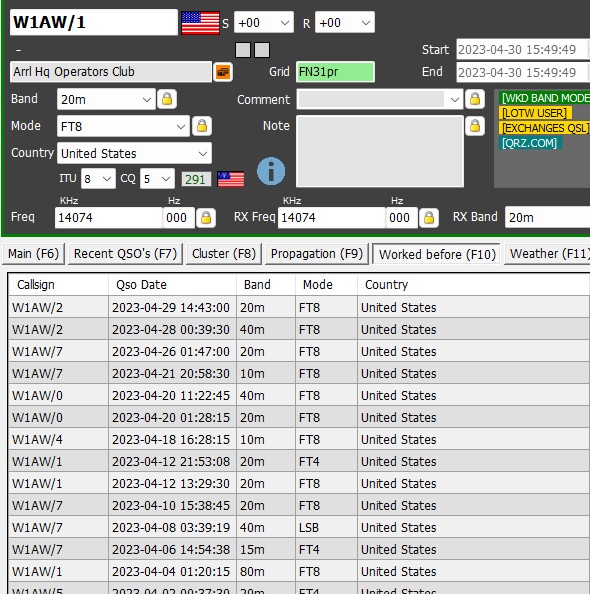
Task: Toggle the Note lock icon
Action: [474, 126]
